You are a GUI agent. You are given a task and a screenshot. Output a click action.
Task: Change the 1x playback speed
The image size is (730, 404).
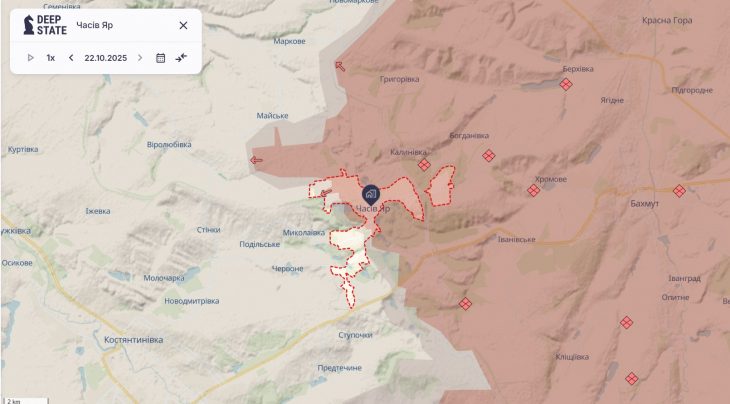51,58
